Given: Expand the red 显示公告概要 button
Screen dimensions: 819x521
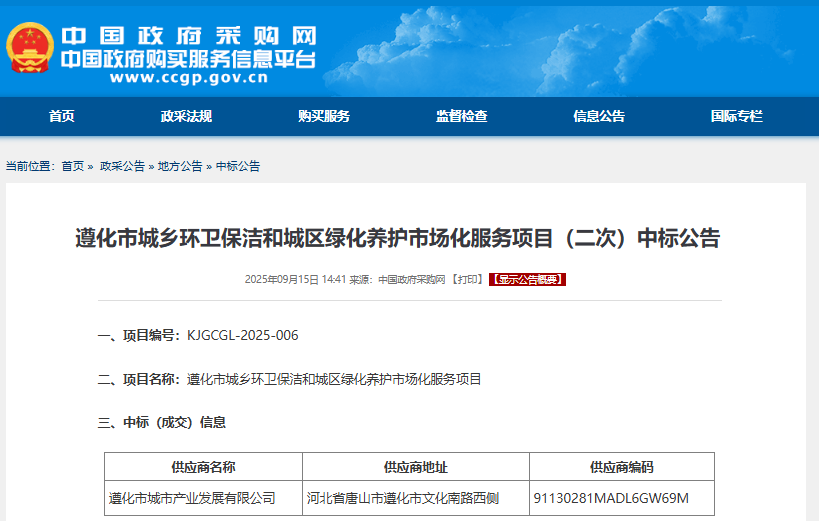Looking at the screenshot, I should [527, 280].
